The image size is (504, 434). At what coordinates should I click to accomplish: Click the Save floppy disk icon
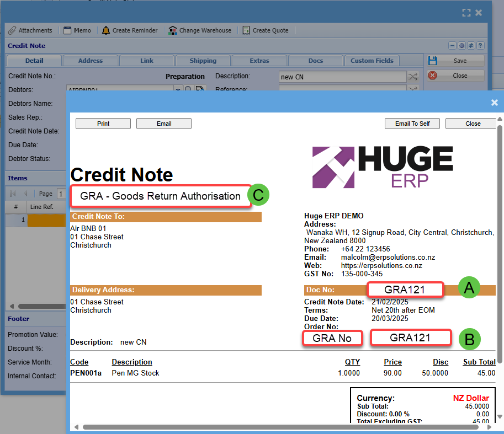[x=433, y=61]
